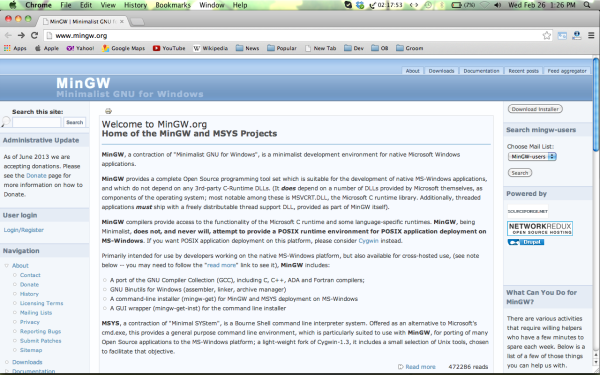
Task: Close the MinGW browser tab
Action: (122, 21)
